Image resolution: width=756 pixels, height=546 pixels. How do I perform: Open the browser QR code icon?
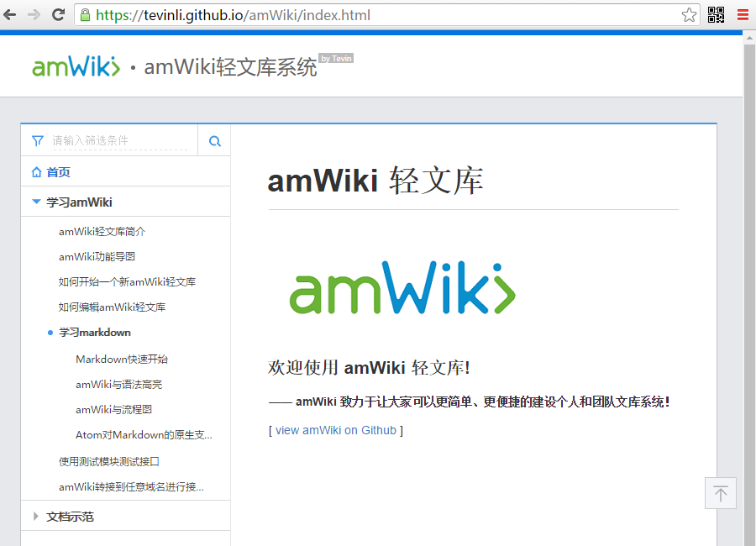click(x=718, y=14)
